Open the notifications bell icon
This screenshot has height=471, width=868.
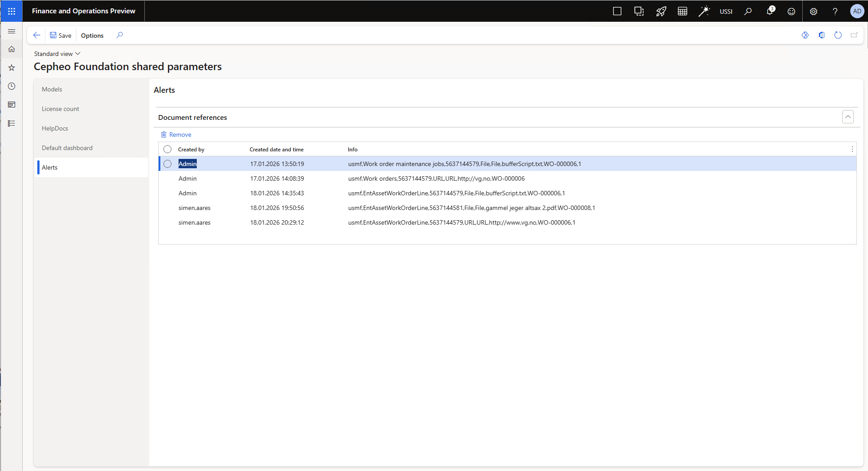pyautogui.click(x=770, y=11)
